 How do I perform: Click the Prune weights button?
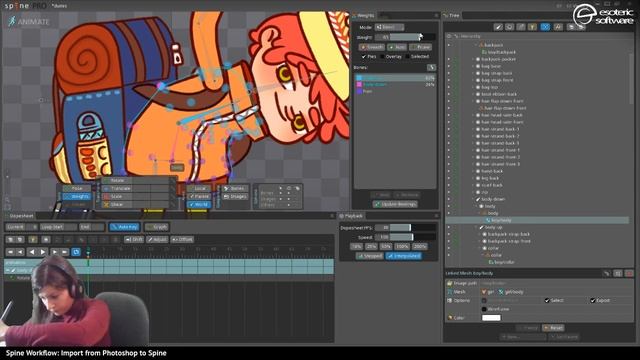point(420,47)
